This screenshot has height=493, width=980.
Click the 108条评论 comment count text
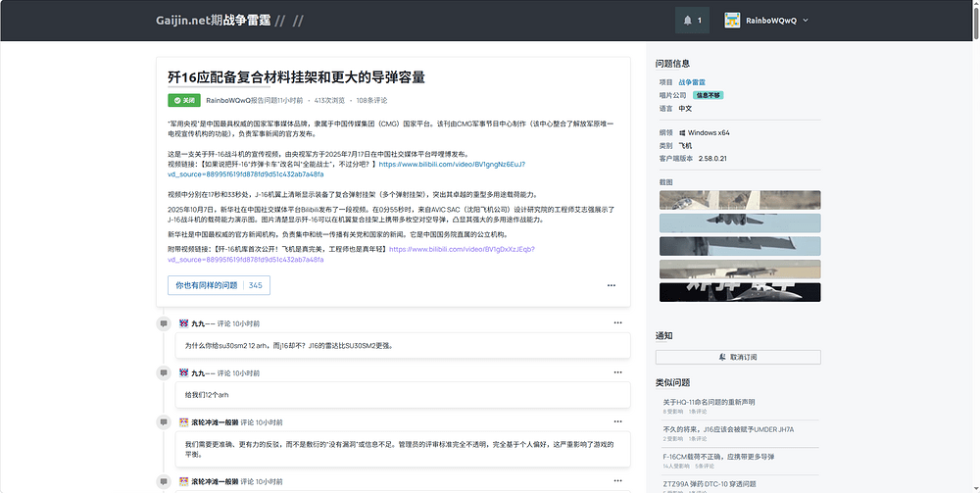tap(371, 100)
